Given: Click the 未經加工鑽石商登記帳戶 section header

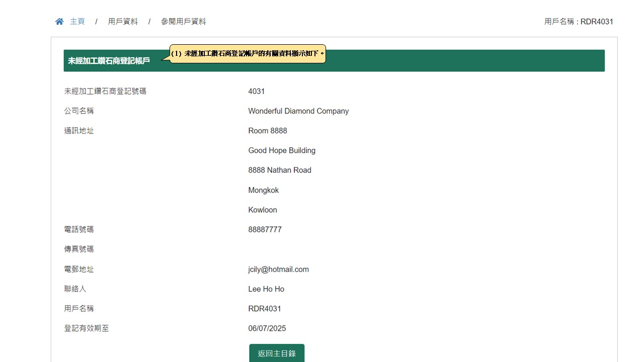Looking at the screenshot, I should [x=109, y=61].
